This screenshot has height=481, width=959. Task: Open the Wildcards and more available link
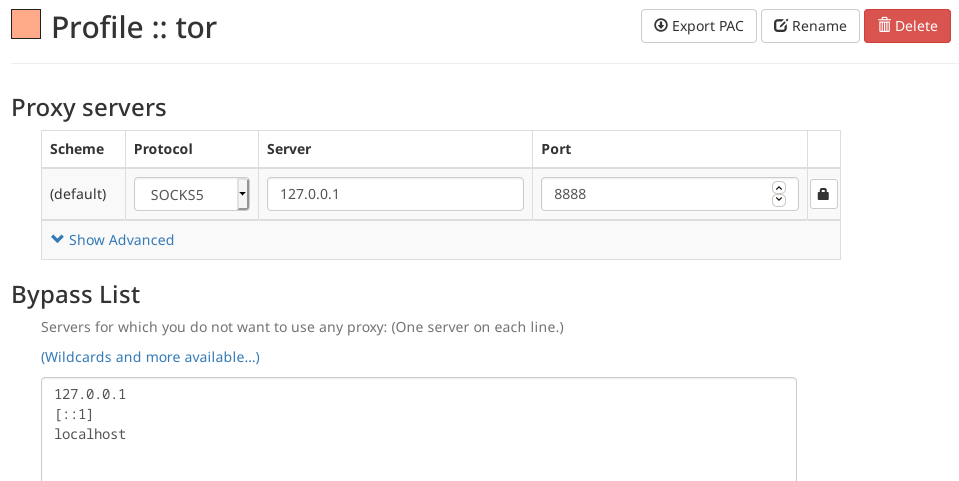(150, 357)
